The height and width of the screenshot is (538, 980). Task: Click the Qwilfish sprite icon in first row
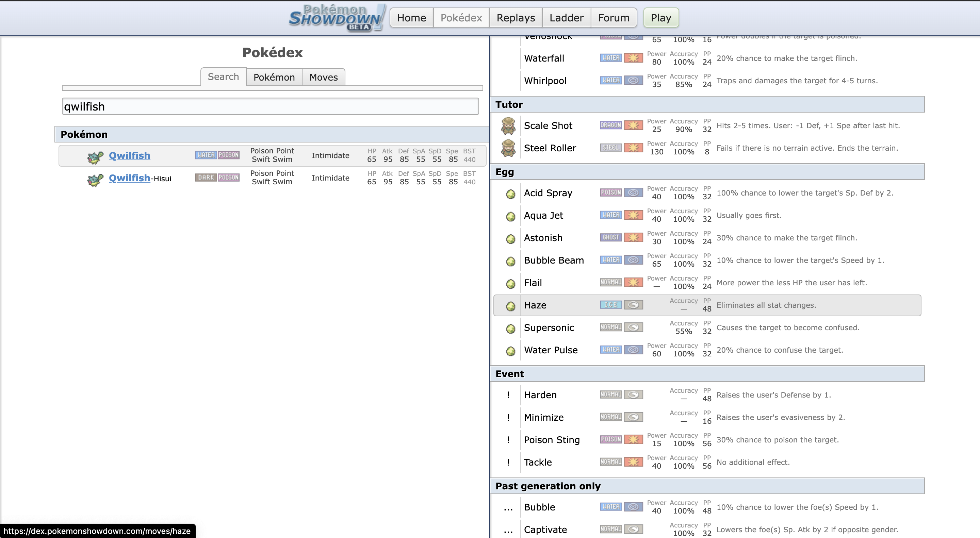click(x=95, y=157)
